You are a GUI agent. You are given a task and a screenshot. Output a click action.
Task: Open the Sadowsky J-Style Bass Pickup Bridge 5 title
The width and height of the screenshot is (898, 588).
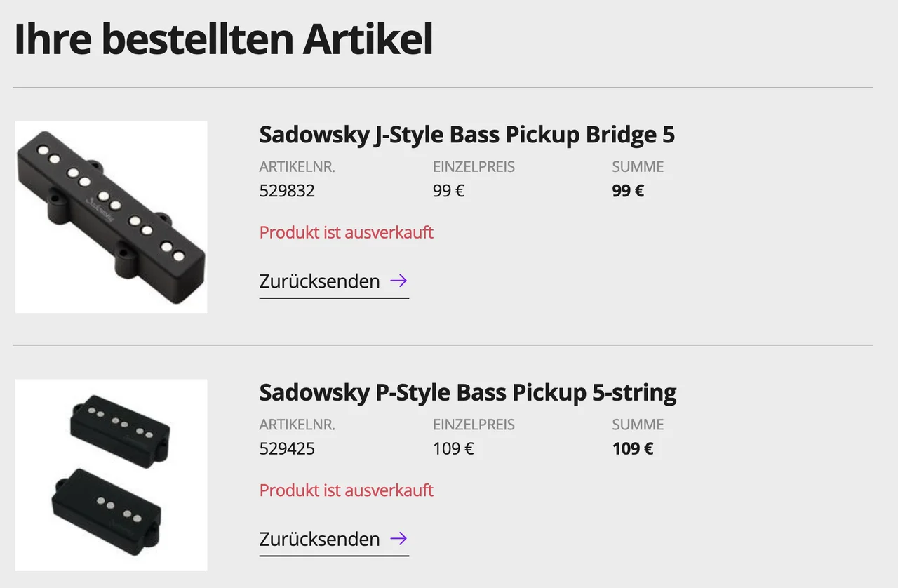(467, 134)
